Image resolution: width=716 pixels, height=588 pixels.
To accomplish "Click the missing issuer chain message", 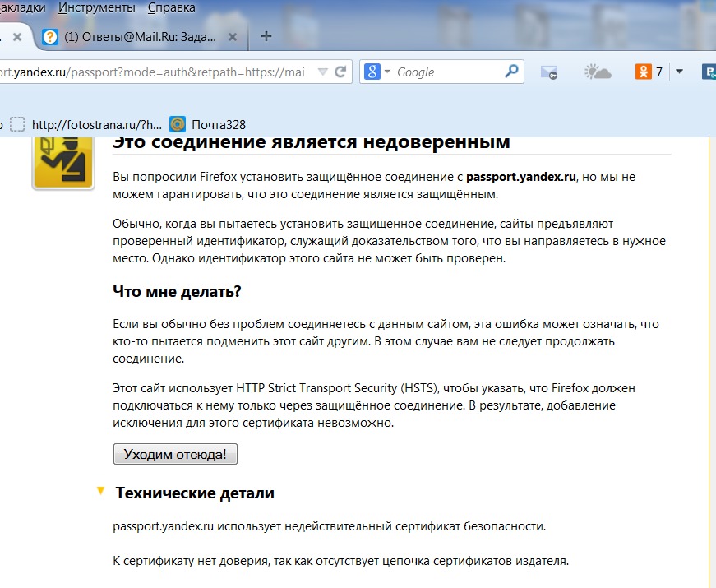I will click(x=340, y=561).
